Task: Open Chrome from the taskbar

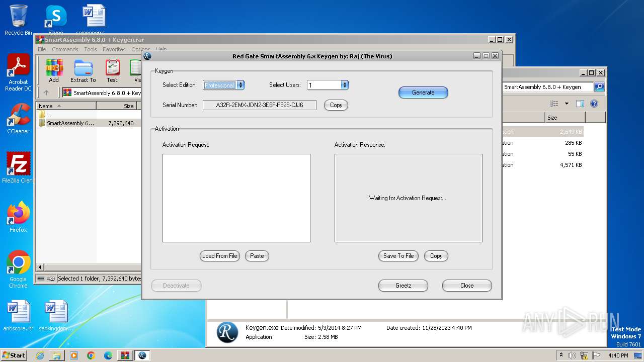Action: pyautogui.click(x=91, y=355)
